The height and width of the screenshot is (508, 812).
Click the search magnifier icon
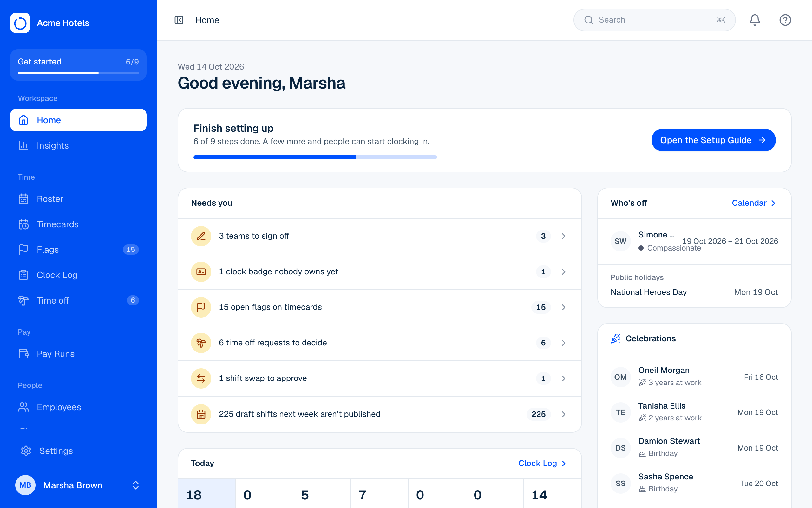588,20
